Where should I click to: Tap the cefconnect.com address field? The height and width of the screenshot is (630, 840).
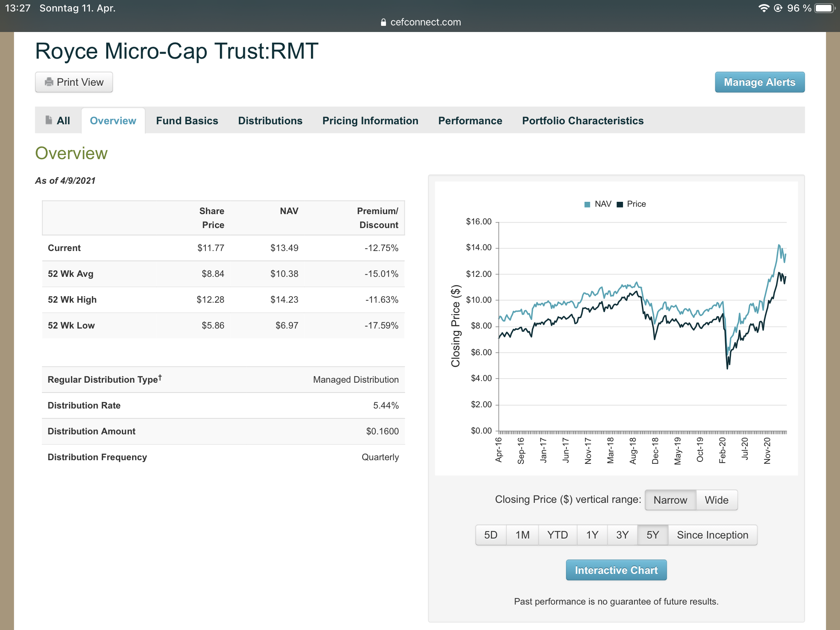[425, 22]
